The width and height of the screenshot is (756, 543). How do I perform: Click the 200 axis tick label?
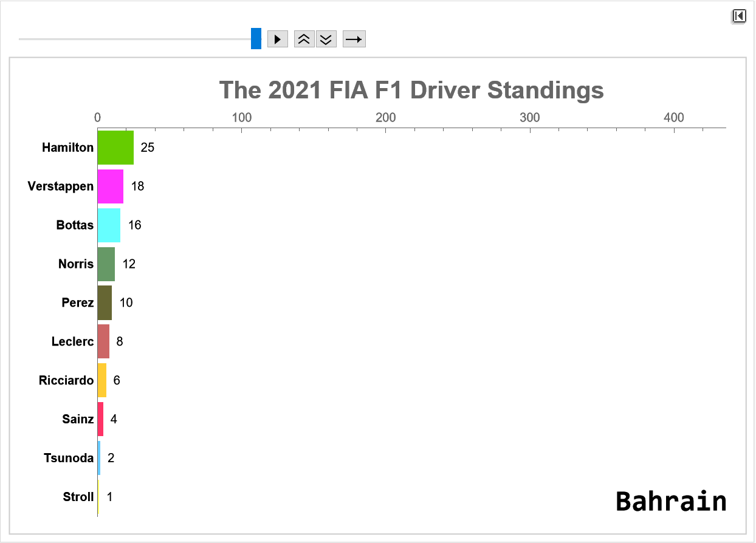tap(386, 118)
